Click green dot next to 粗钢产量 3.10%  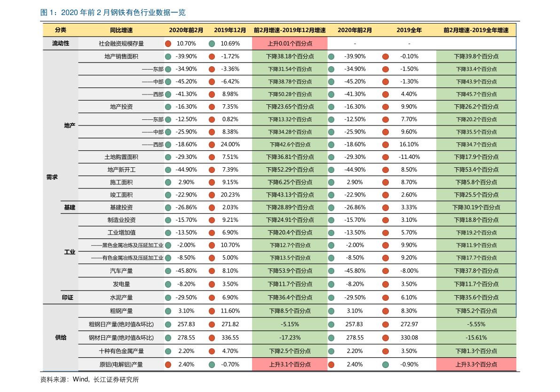(x=168, y=311)
